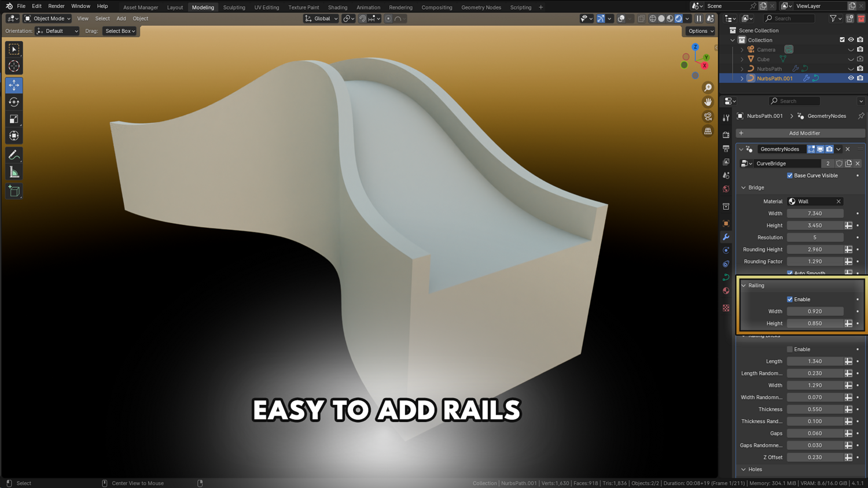Open the File menu

[x=21, y=6]
